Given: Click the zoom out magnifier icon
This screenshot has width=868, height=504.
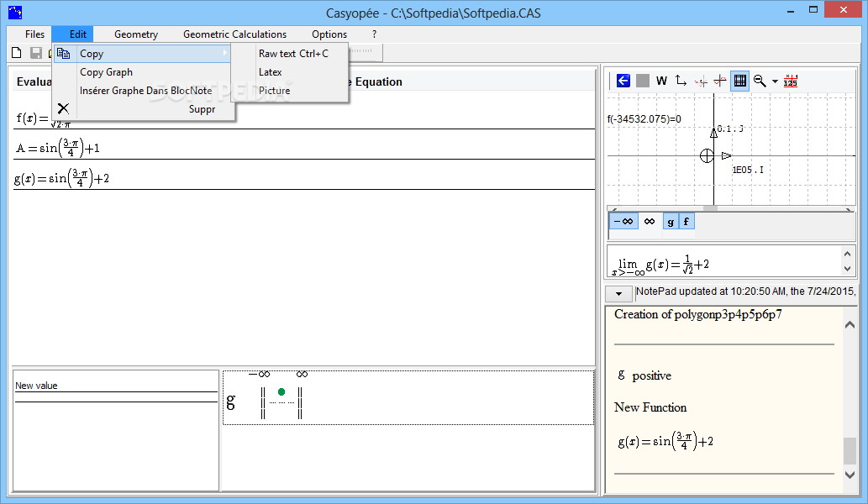Looking at the screenshot, I should [x=760, y=81].
